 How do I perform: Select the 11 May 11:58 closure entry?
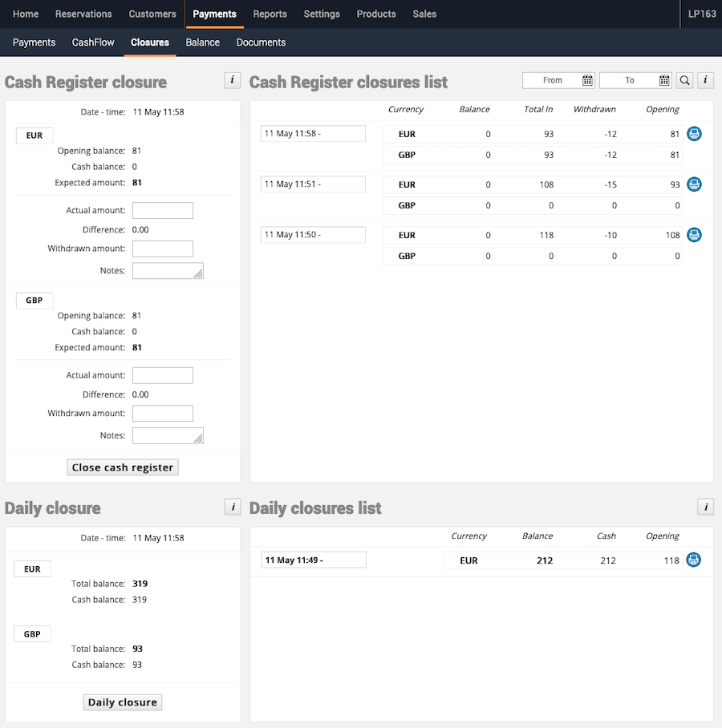click(313, 134)
